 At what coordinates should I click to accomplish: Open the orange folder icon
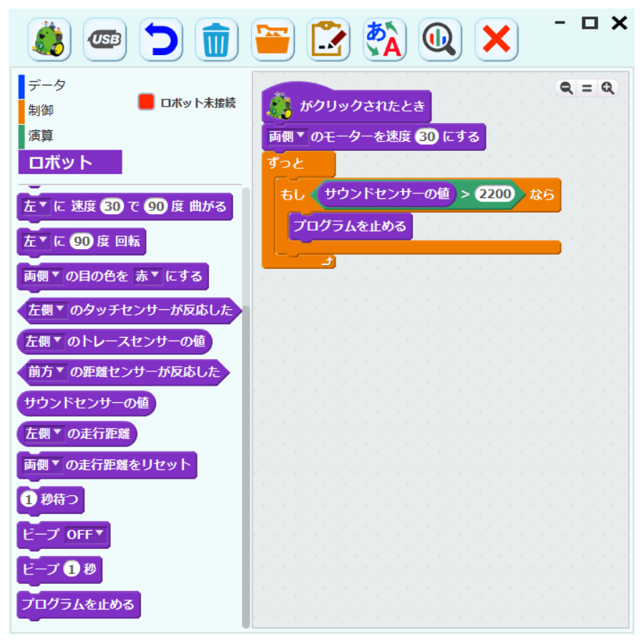click(273, 39)
